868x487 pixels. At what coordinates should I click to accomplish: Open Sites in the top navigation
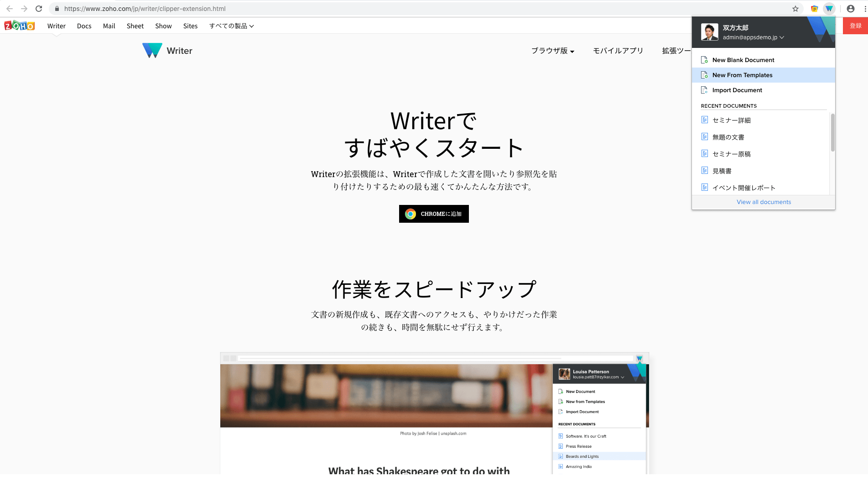[x=190, y=26]
